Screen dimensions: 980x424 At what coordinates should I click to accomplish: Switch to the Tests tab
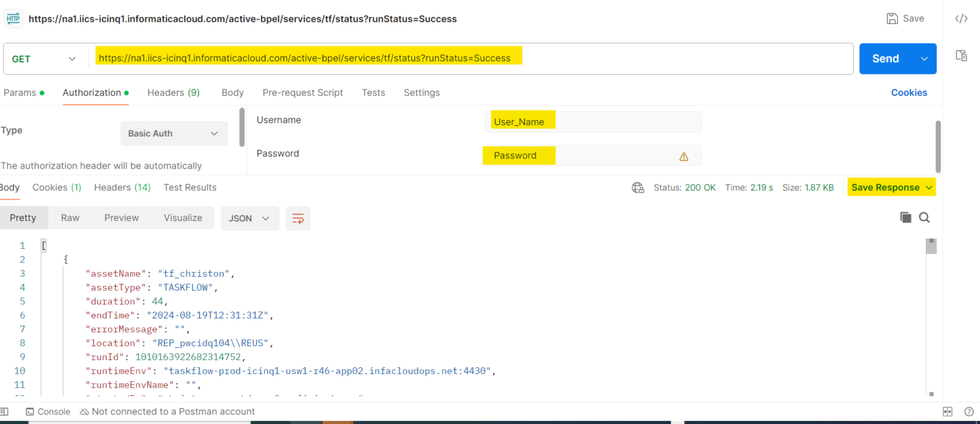click(x=373, y=93)
